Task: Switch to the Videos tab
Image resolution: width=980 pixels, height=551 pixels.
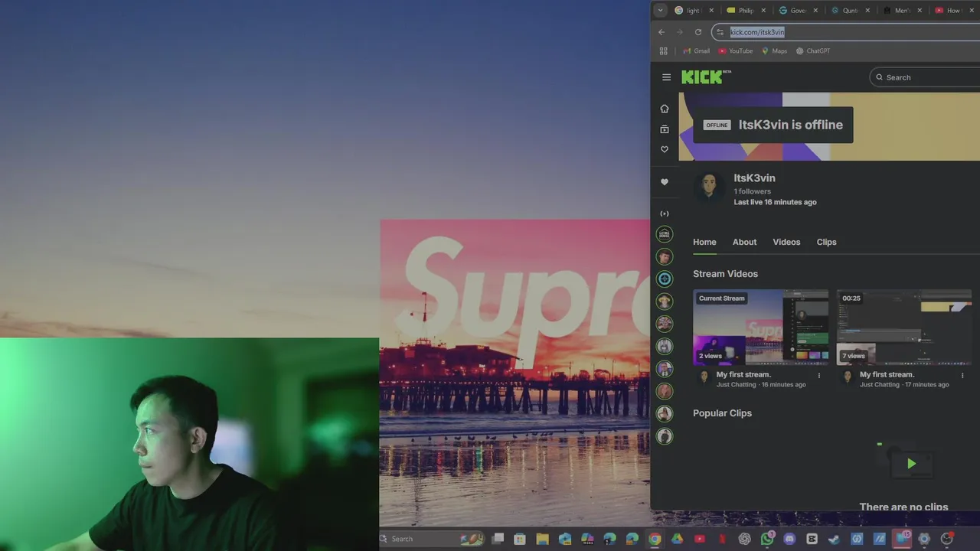Action: 786,242
